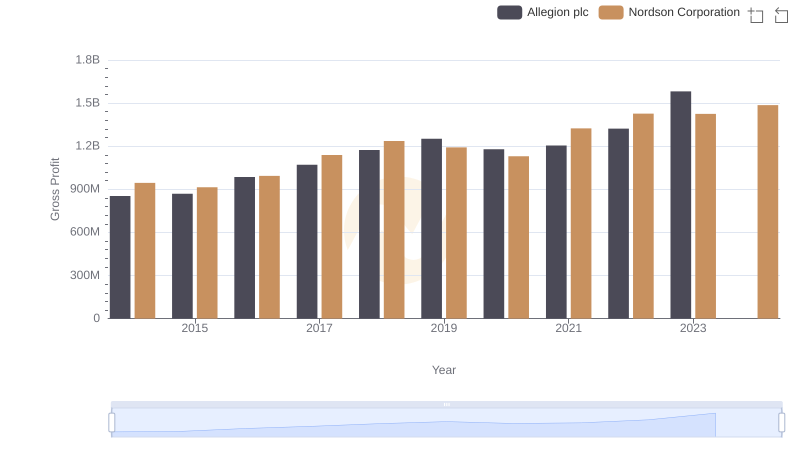Screen dimensions: 800x461
Task: Click the 2023 Allegion plc dark bar
Action: pyautogui.click(x=681, y=205)
